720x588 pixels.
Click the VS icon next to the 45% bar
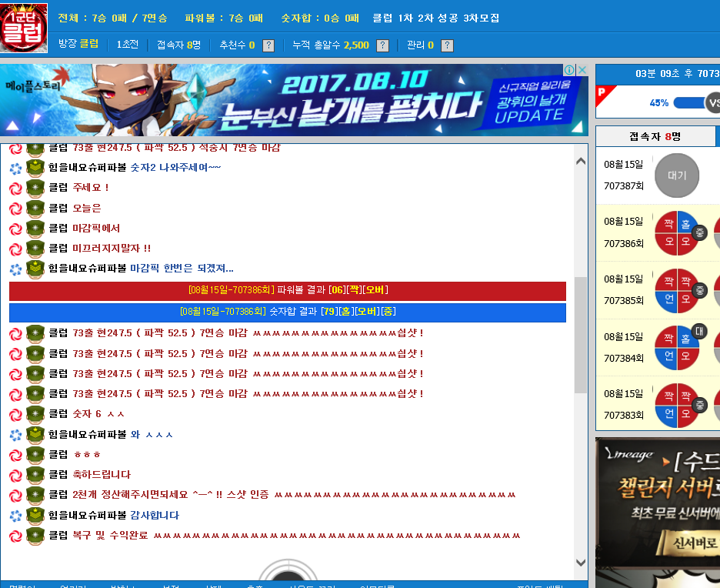(x=712, y=102)
